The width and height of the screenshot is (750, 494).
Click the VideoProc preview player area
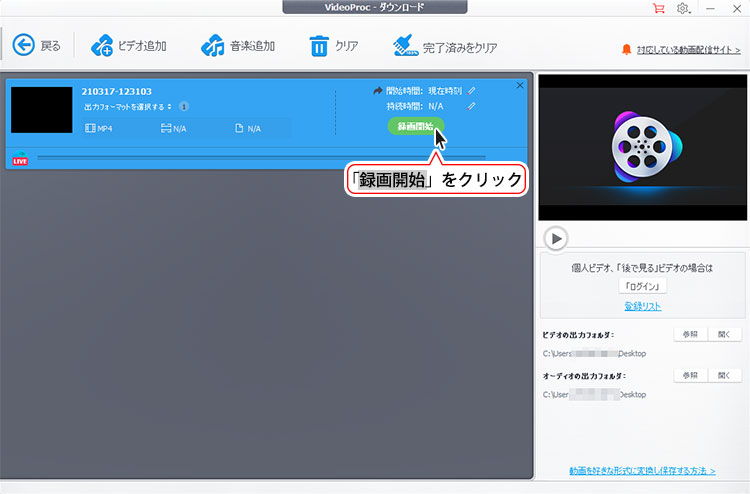click(642, 147)
